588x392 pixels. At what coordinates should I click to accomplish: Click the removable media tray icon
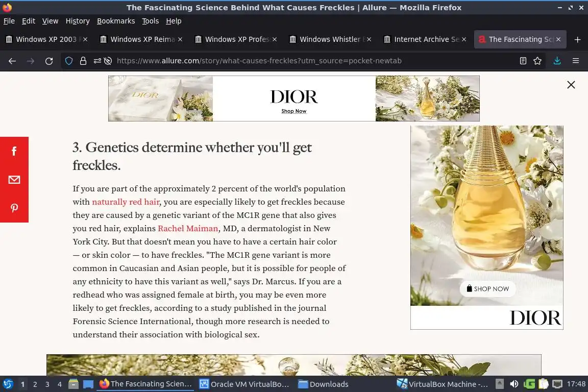(500, 384)
